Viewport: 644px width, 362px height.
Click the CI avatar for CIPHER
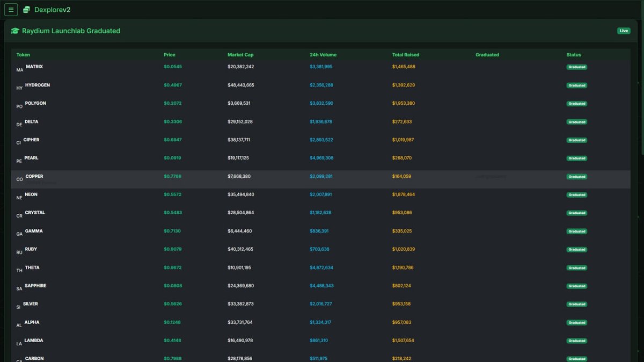tap(19, 143)
